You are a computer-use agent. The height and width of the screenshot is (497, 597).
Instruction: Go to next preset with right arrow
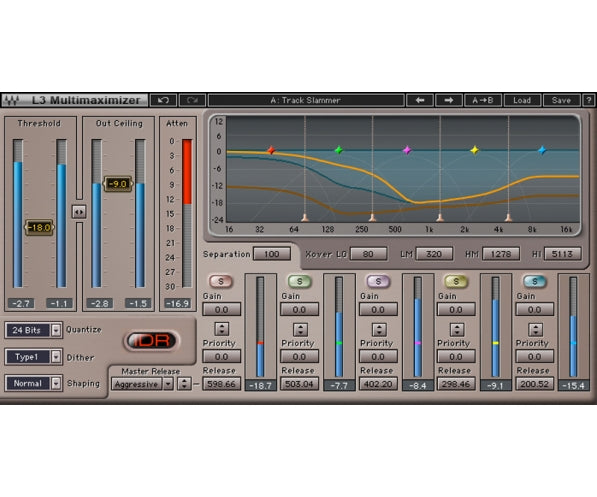click(x=449, y=100)
